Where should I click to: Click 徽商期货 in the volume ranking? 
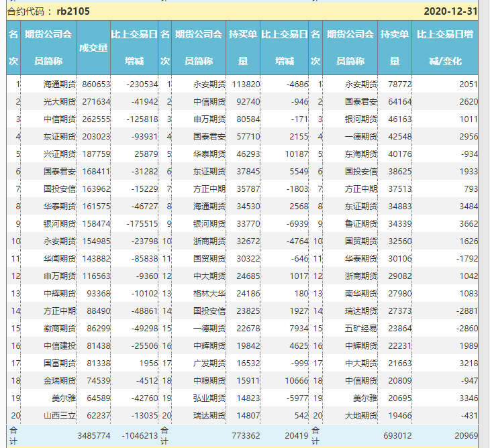(60, 329)
